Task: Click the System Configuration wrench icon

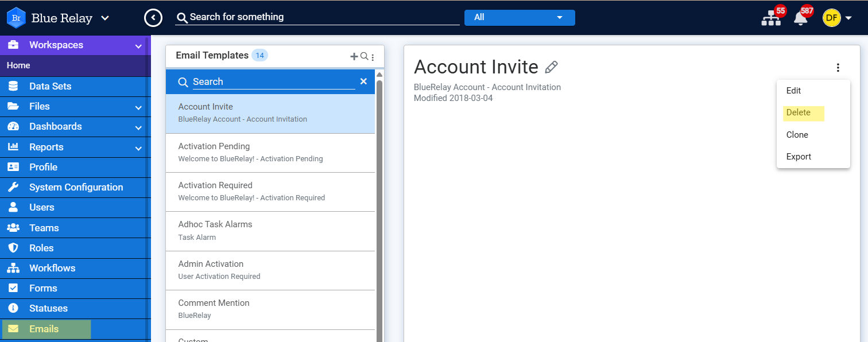Action: tap(13, 187)
